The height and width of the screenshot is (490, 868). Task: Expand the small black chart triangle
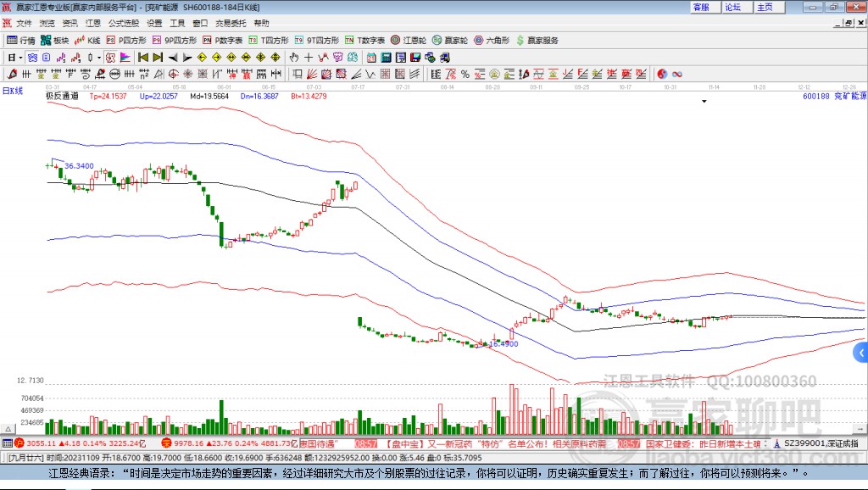pos(704,102)
